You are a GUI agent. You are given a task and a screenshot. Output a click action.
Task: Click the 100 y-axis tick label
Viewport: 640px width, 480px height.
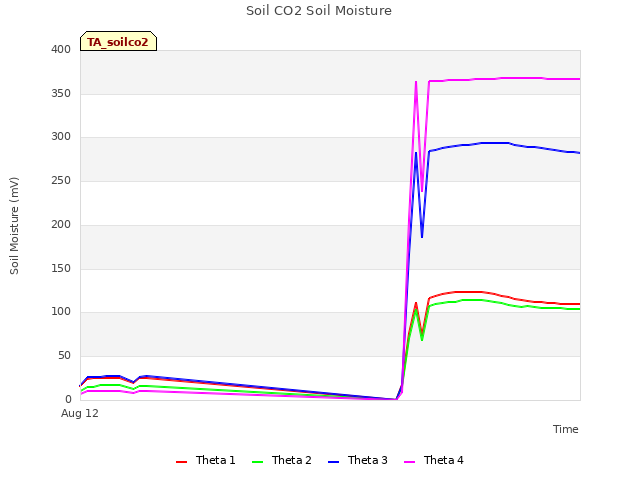[x=61, y=312]
